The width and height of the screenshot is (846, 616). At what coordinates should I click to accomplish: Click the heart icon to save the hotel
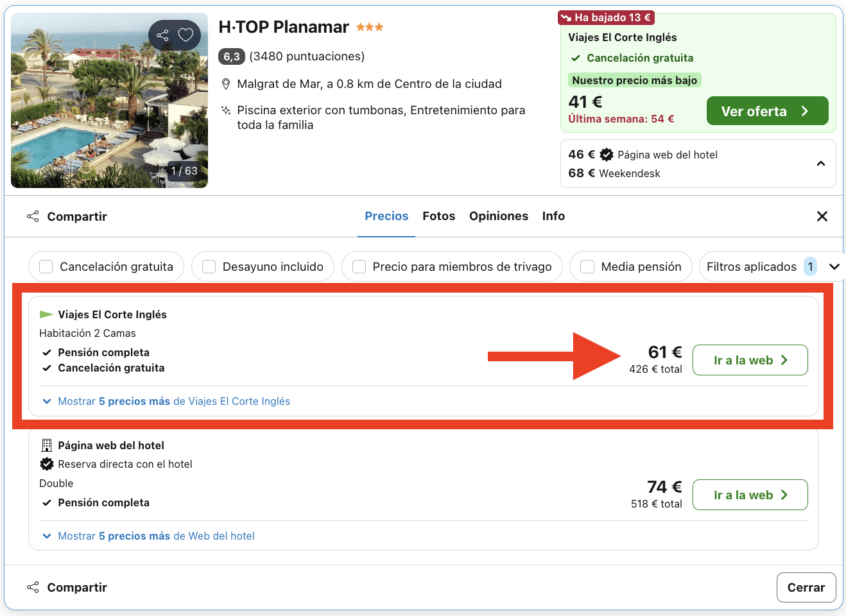[186, 35]
